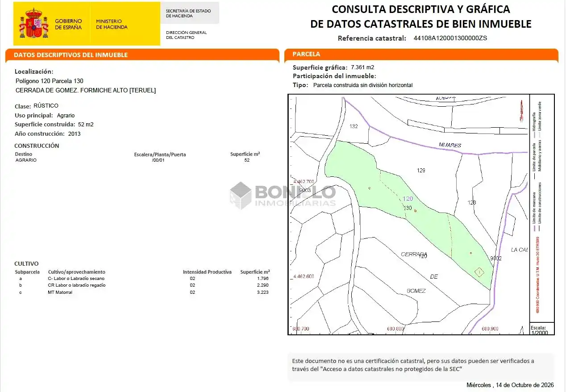This screenshot has width=566, height=392.
Task: Click the "MIJARES" label on the map
Action: tap(450, 145)
